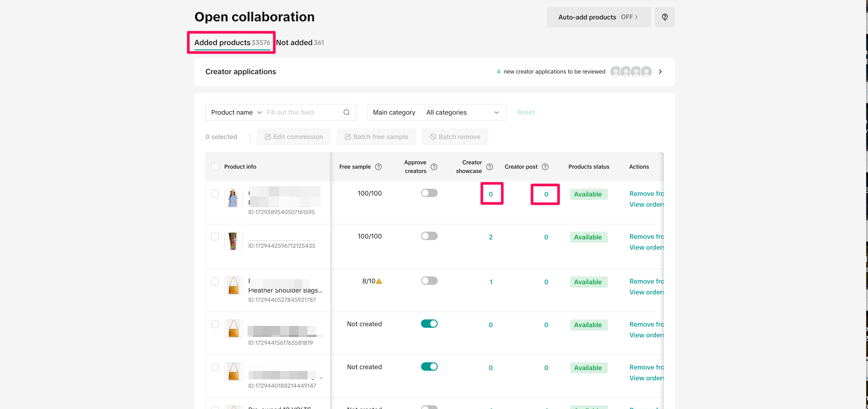Enable Approve creators toggle for first product
This screenshot has width=868, height=409.
tap(429, 193)
